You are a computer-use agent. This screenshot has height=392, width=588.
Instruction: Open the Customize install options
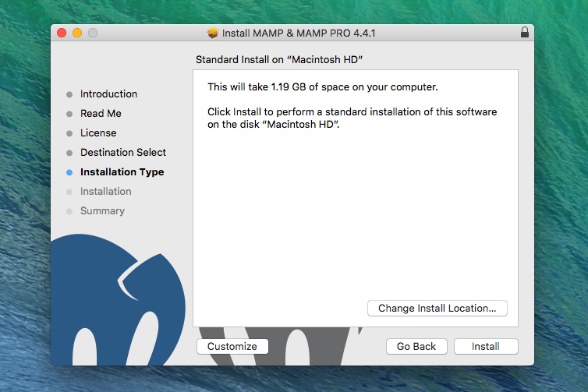(x=232, y=347)
